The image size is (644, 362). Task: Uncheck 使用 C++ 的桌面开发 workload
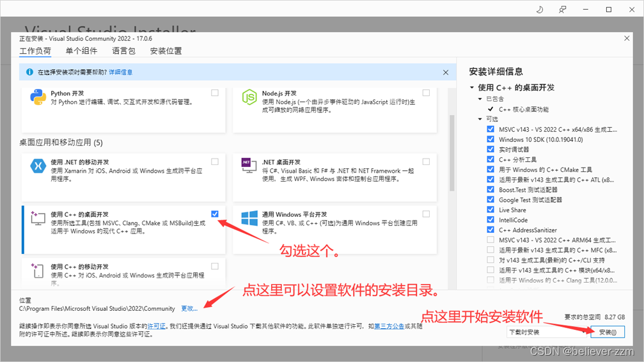click(215, 214)
